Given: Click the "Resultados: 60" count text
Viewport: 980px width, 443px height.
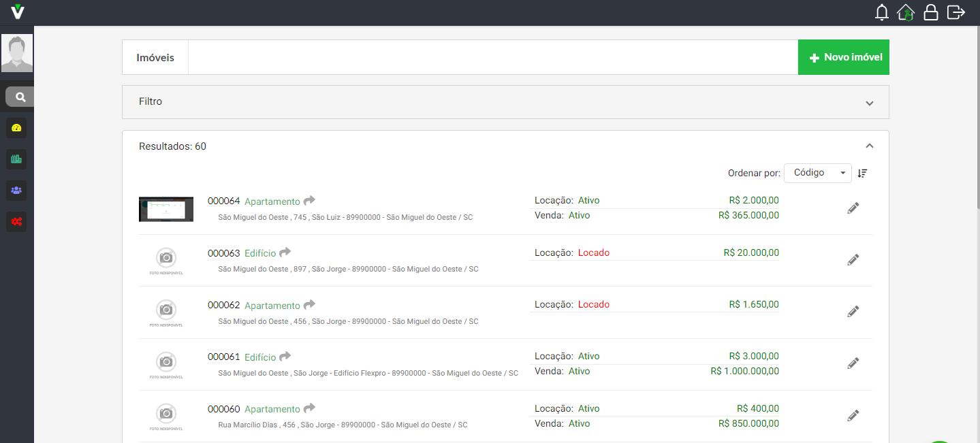Looking at the screenshot, I should click(172, 146).
